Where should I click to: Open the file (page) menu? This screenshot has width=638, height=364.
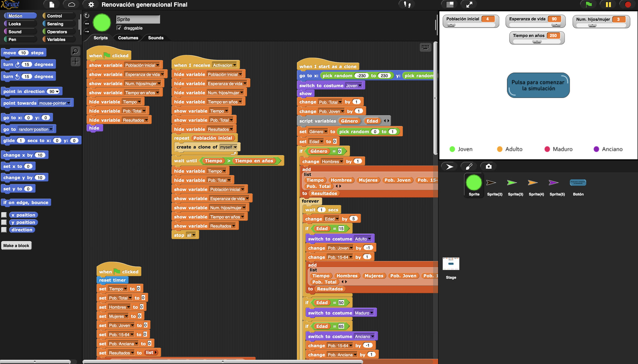52,5
